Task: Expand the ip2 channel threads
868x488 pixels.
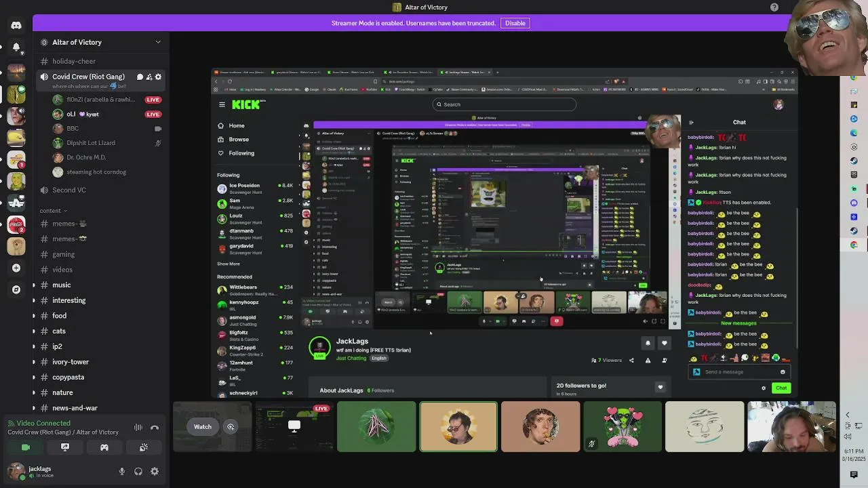Action: (x=34, y=346)
